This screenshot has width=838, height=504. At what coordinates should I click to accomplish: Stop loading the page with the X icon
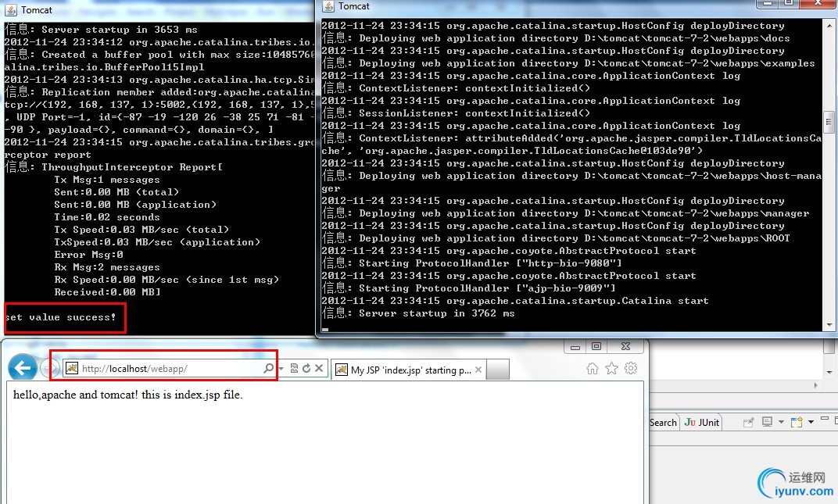pyautogui.click(x=318, y=368)
